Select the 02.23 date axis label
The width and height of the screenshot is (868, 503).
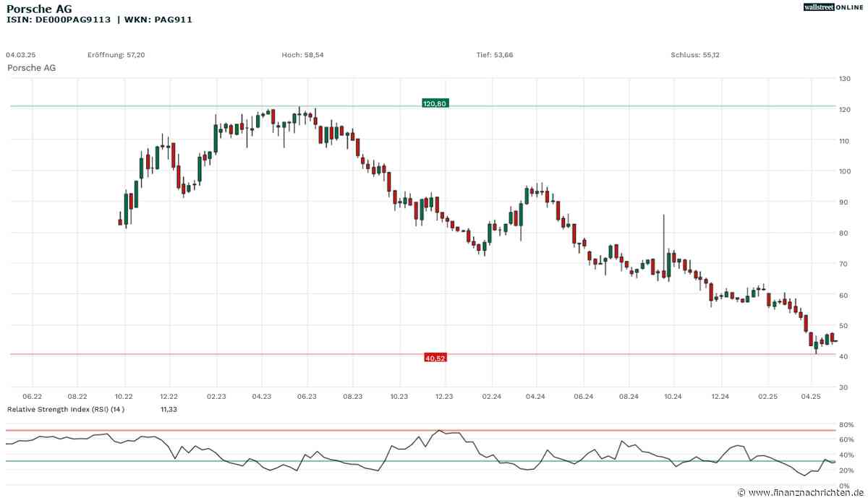(x=216, y=396)
